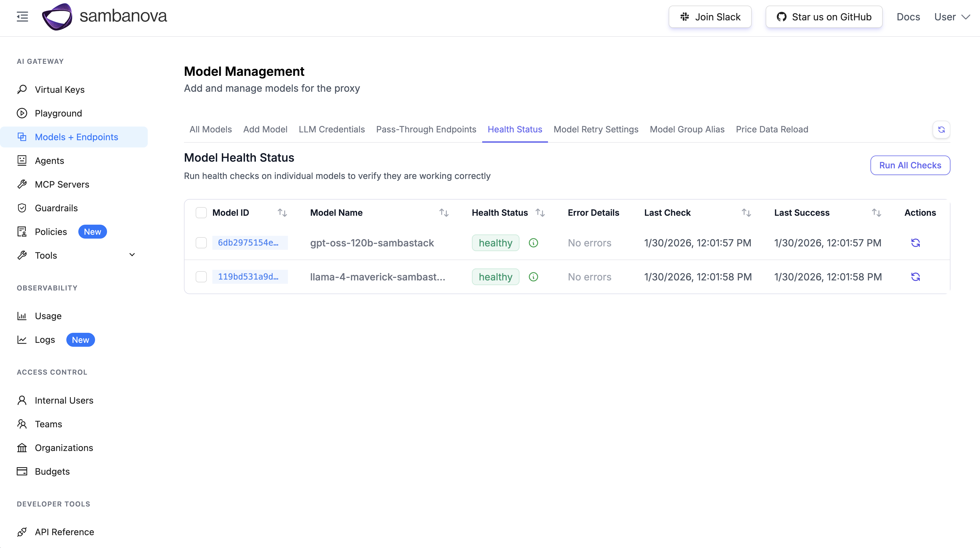Sort the table by Health Status column

(x=540, y=213)
